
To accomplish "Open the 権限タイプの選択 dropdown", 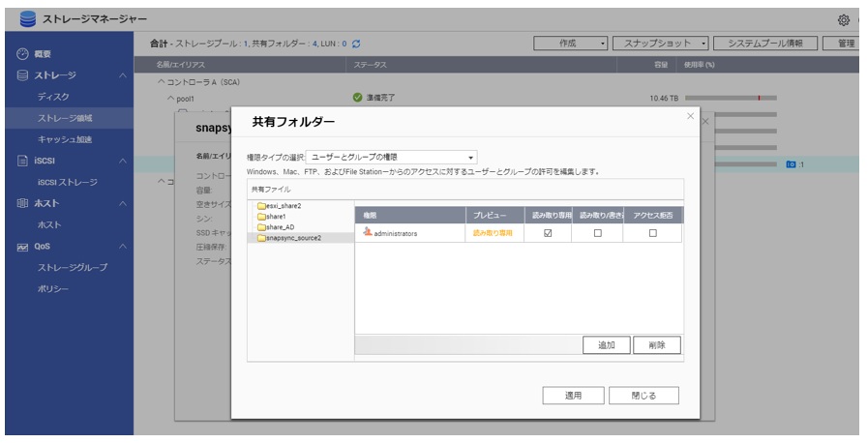I will (391, 157).
